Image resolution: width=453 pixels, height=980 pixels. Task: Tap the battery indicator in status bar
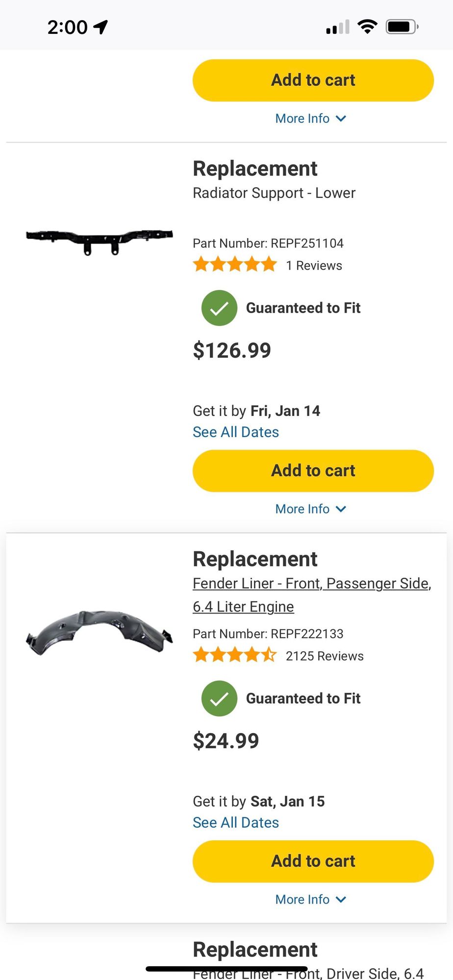(x=402, y=26)
